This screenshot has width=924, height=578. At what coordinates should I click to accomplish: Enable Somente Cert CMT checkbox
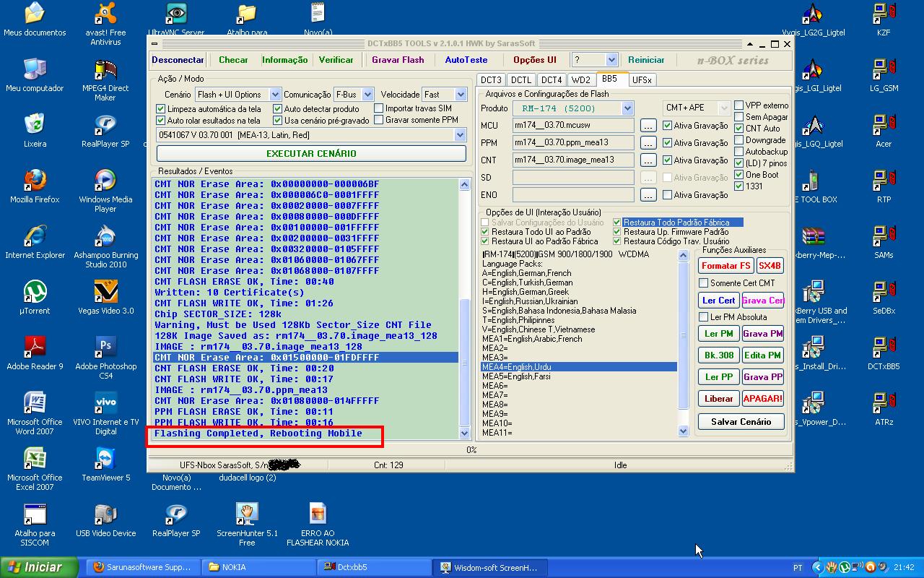pyautogui.click(x=703, y=283)
